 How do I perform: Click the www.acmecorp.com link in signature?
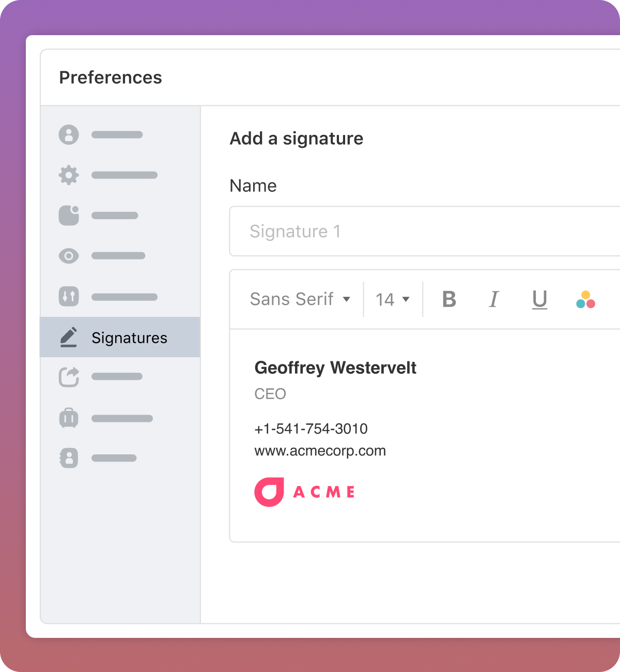[x=320, y=451]
